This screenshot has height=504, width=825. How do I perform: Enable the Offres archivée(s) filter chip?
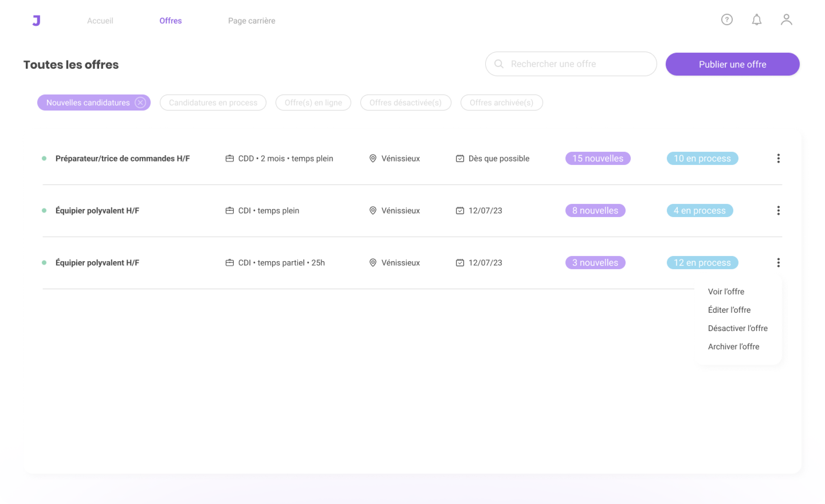[501, 102]
